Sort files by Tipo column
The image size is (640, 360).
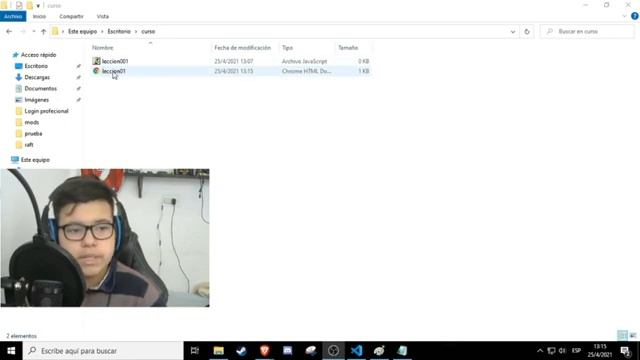(287, 48)
